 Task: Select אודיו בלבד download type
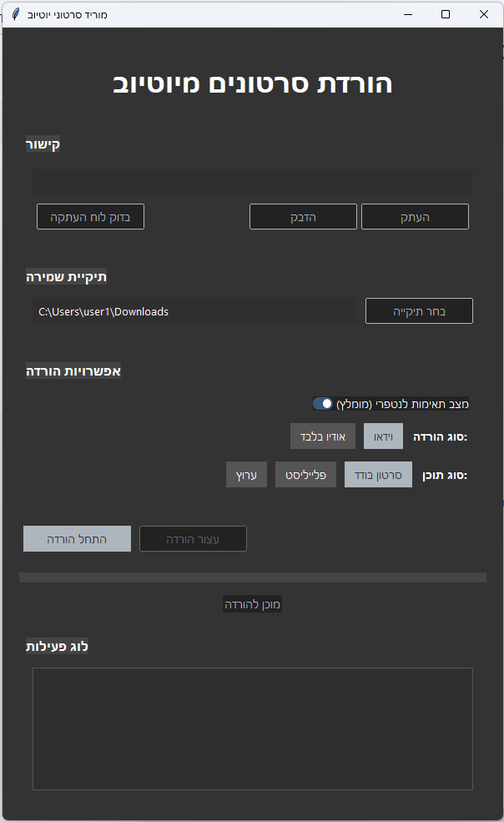(323, 436)
